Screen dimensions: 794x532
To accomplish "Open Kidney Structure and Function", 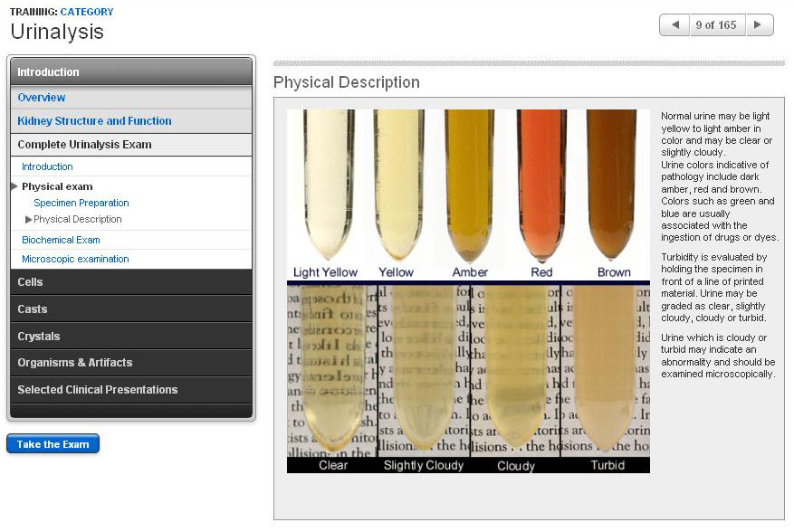I will click(x=95, y=121).
